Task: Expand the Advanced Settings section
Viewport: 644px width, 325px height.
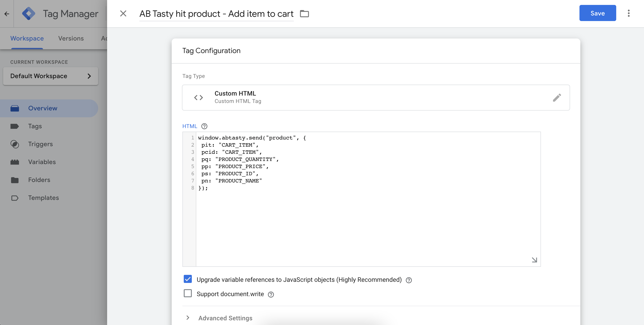Action: pyautogui.click(x=219, y=318)
